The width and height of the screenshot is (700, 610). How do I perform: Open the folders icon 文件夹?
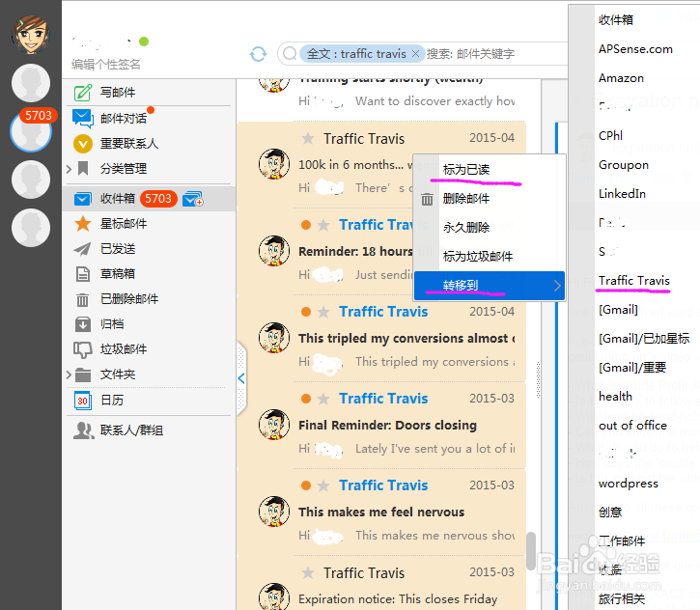click(83, 374)
